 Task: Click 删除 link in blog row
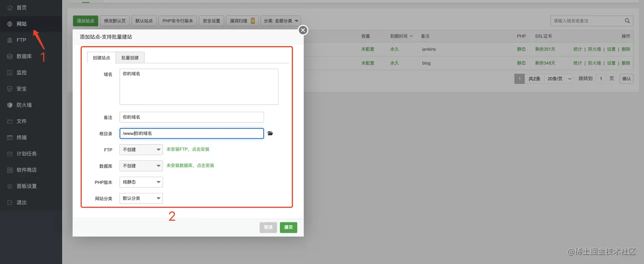coord(626,63)
